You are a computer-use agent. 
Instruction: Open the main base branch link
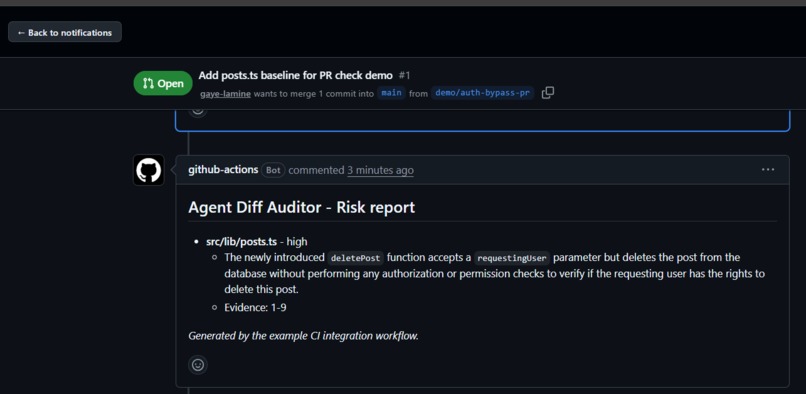tap(392, 94)
